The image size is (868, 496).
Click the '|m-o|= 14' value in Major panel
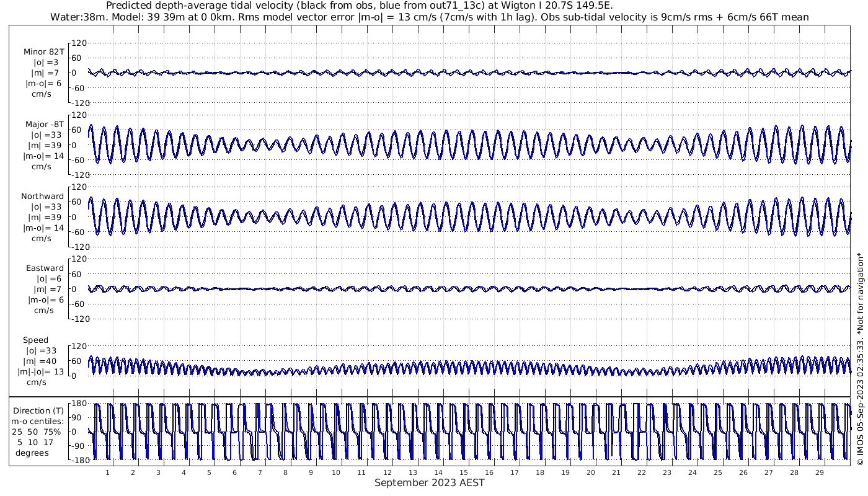tap(42, 156)
